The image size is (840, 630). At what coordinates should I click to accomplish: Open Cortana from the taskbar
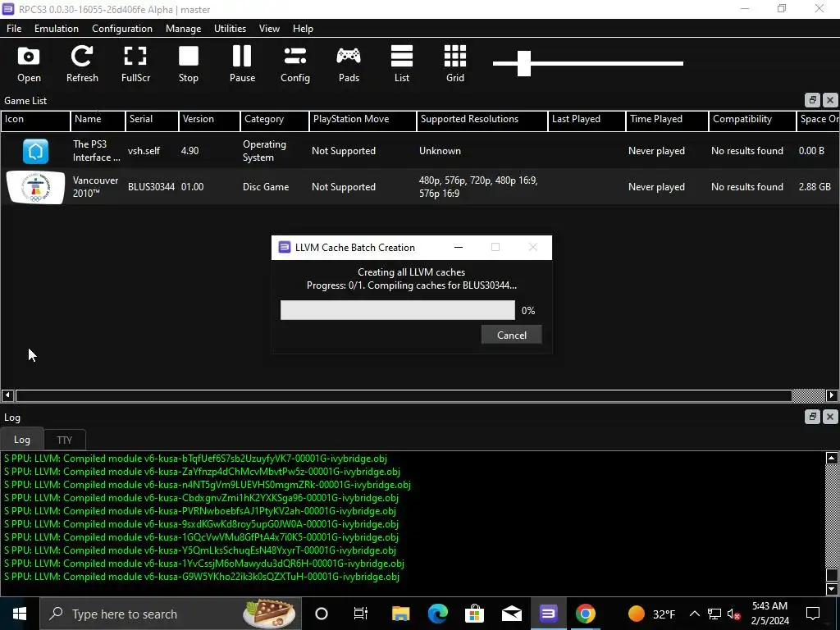coord(322,614)
